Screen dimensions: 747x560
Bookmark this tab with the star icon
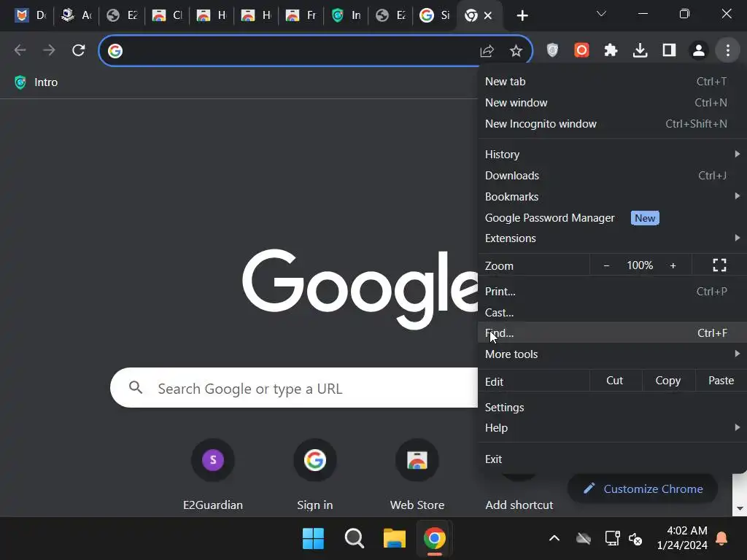click(516, 50)
